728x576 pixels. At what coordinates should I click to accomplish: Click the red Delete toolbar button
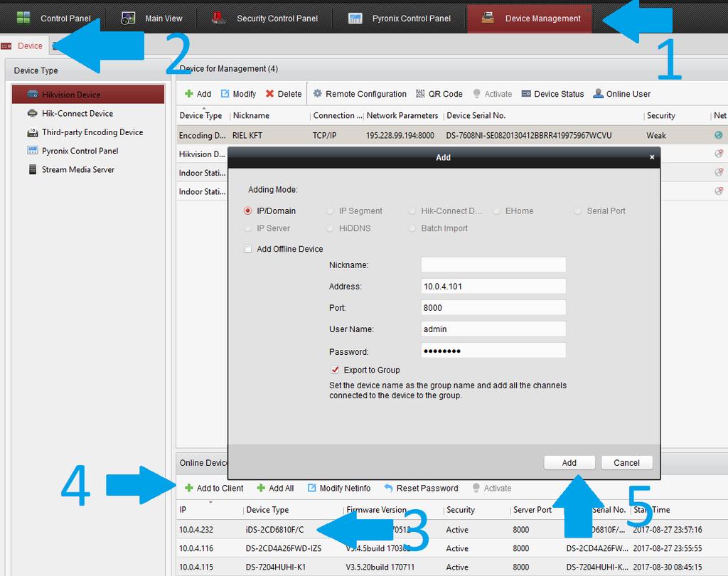pos(283,94)
